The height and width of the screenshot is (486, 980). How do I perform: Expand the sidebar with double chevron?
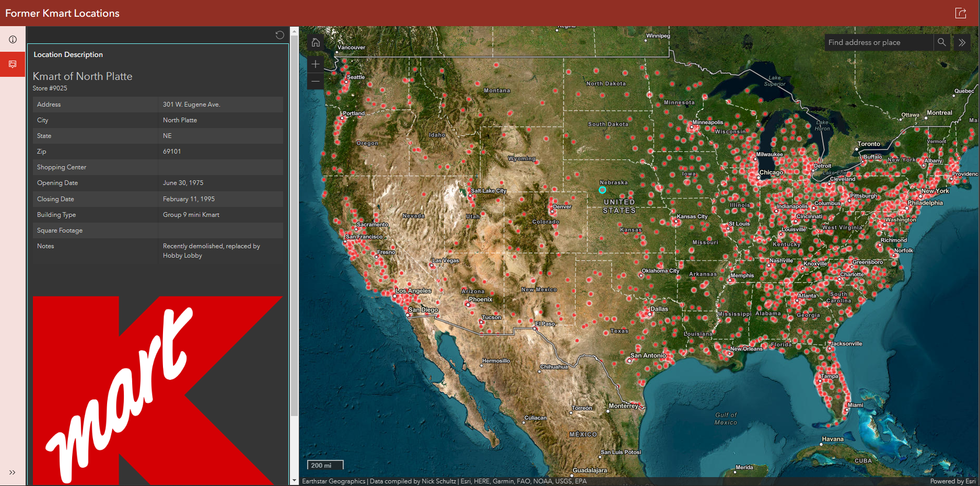pos(12,472)
